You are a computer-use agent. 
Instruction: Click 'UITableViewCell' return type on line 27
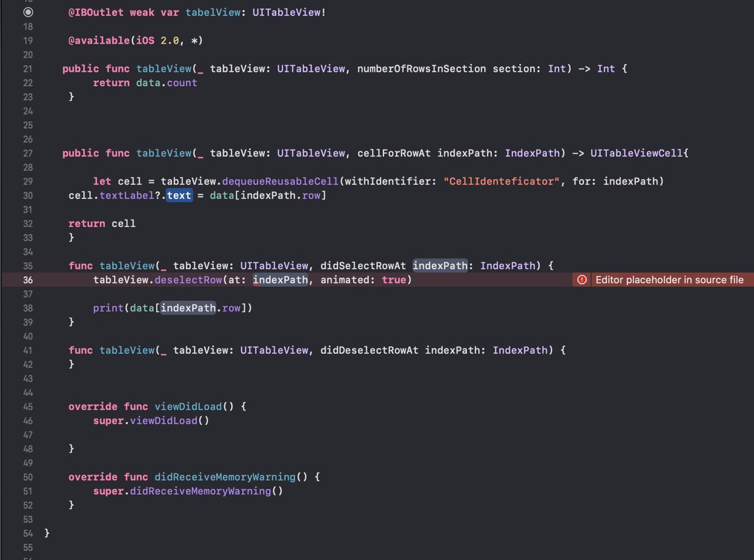637,153
